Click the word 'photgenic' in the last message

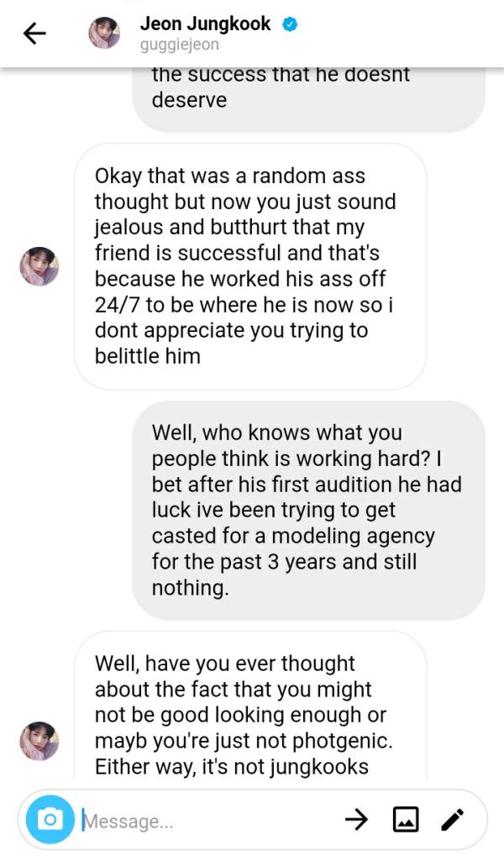point(349,741)
